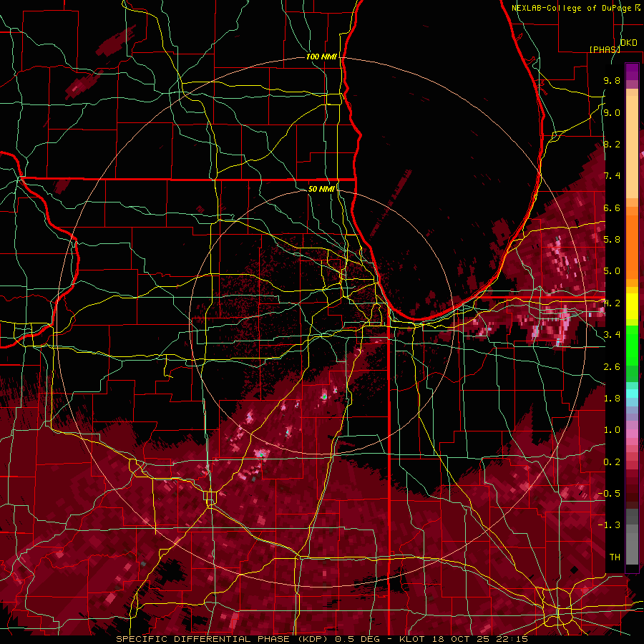Click the 3.4 value on the color scale
Screen dimensions: 644x644
tap(612, 335)
